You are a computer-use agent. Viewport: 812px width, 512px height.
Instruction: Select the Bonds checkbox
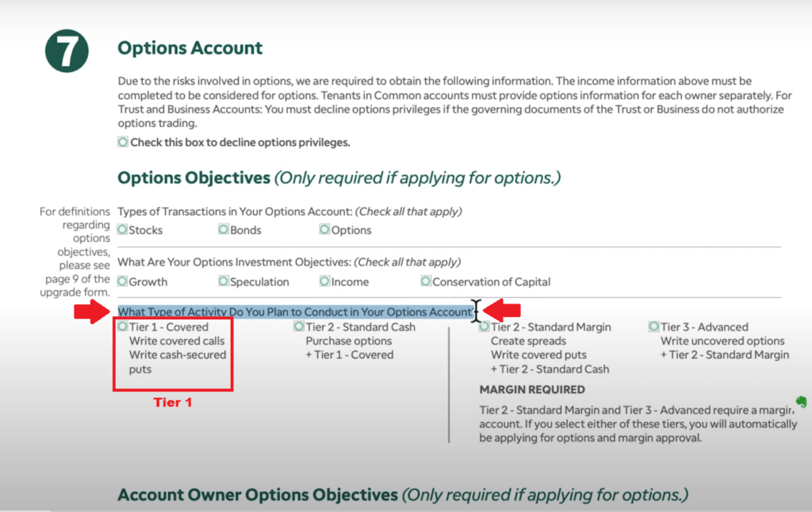(224, 230)
